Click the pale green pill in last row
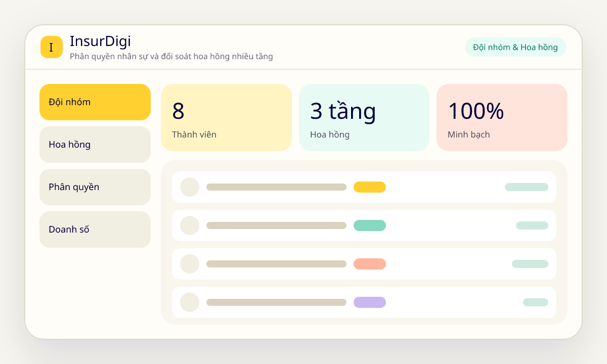The width and height of the screenshot is (607, 364). (536, 302)
